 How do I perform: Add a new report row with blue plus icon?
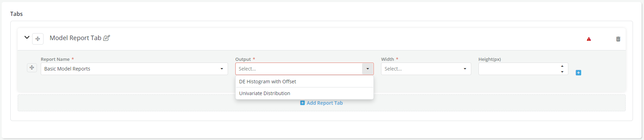(578, 73)
